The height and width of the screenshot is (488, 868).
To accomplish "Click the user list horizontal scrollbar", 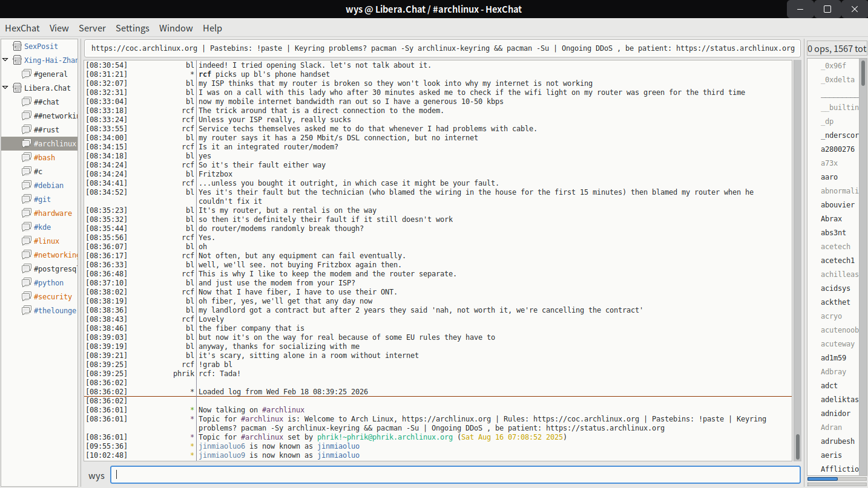I will (x=823, y=480).
